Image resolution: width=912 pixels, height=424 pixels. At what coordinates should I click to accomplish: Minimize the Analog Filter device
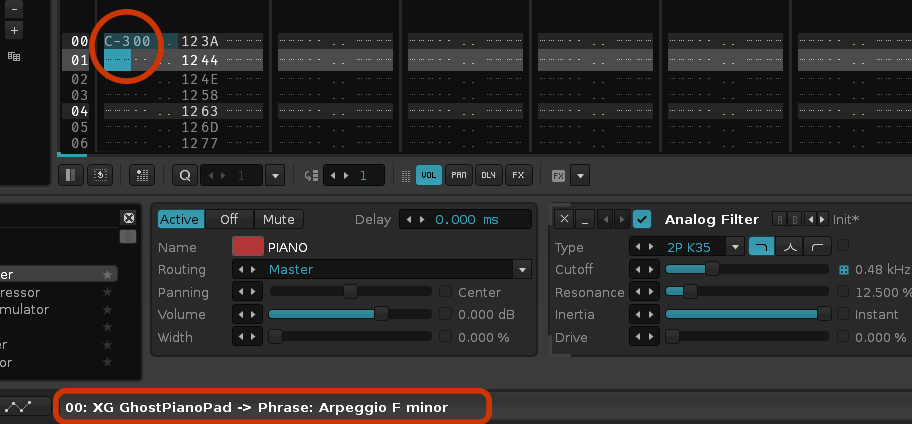[585, 219]
